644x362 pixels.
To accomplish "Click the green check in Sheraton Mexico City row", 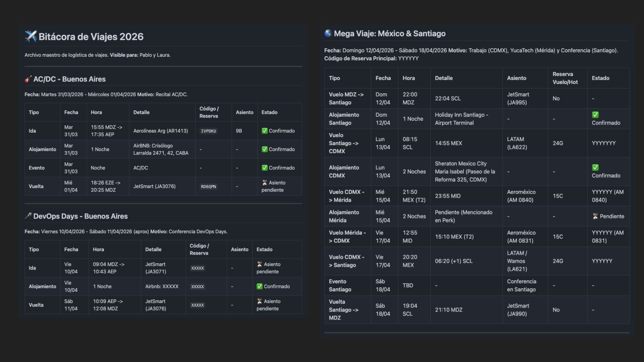I will 595,168.
